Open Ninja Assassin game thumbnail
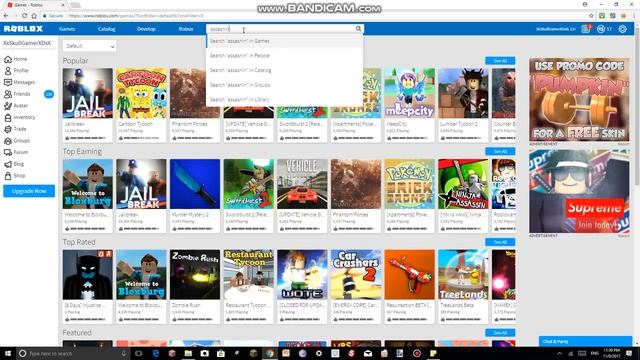The width and height of the screenshot is (640, 360). coord(463,184)
